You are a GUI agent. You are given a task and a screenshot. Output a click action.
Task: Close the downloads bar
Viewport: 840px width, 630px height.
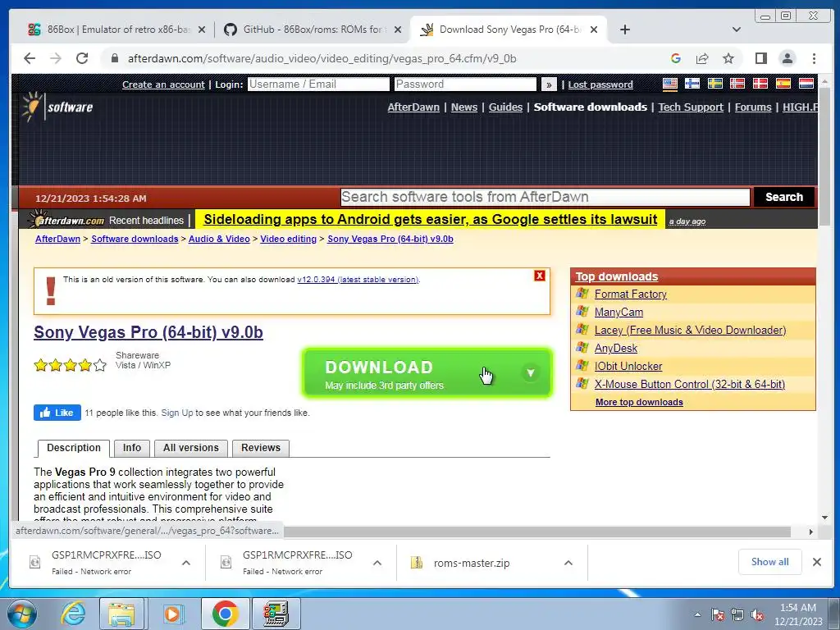point(816,562)
